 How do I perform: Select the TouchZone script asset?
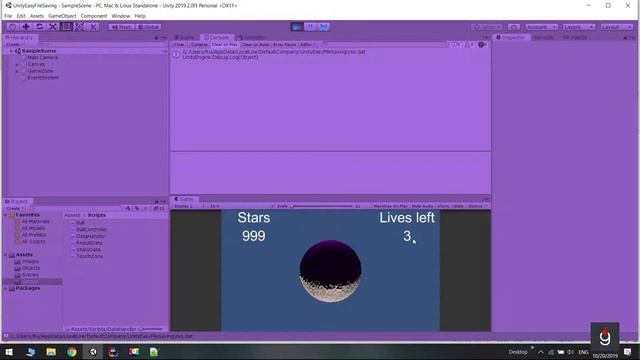89,256
